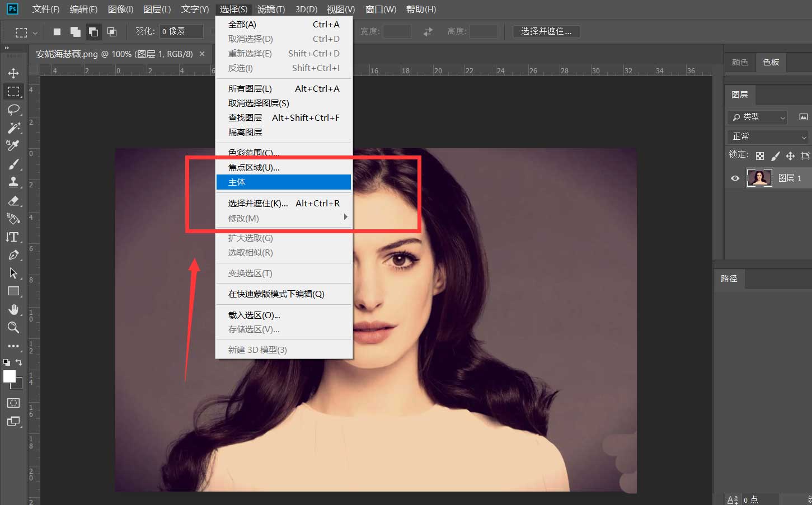
Task: Click the 路径 panel tab
Action: [729, 279]
